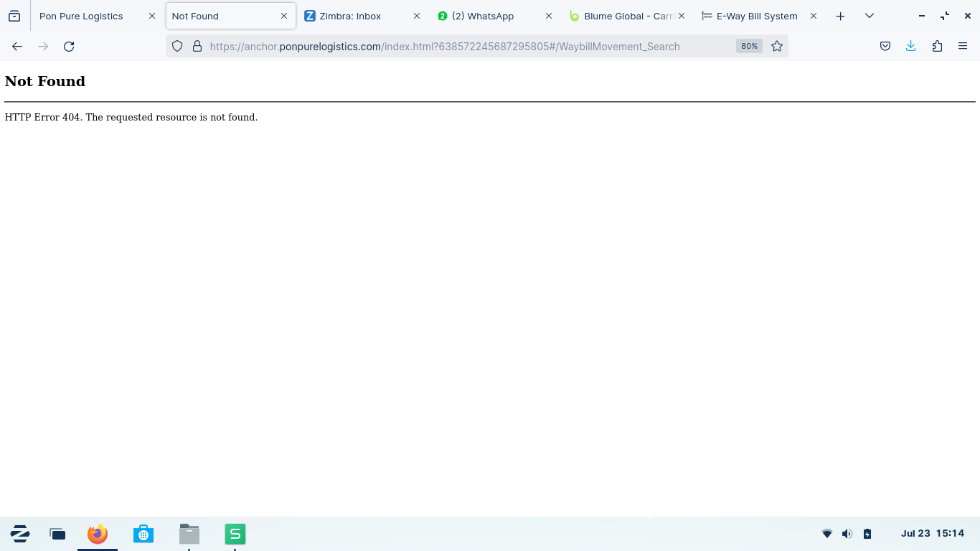
Task: Open the extensions puzzle icon
Action: coord(937,47)
